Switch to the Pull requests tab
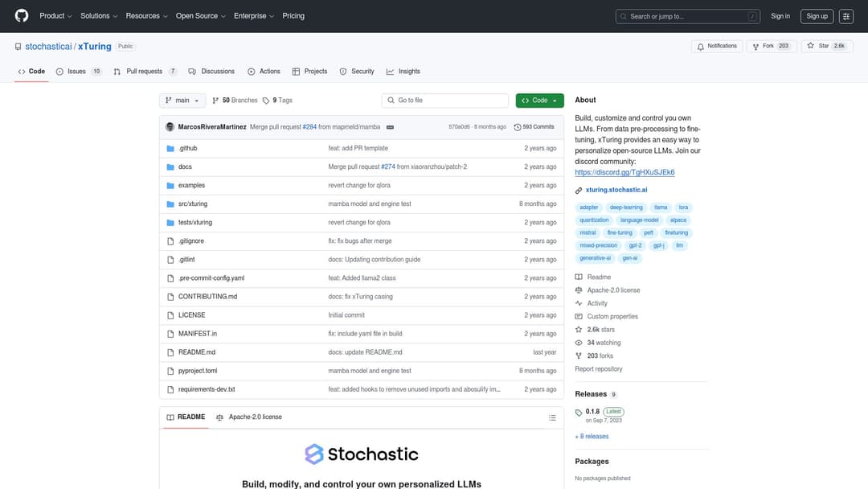Screen dimensions: 868x489 pyautogui.click(x=145, y=72)
